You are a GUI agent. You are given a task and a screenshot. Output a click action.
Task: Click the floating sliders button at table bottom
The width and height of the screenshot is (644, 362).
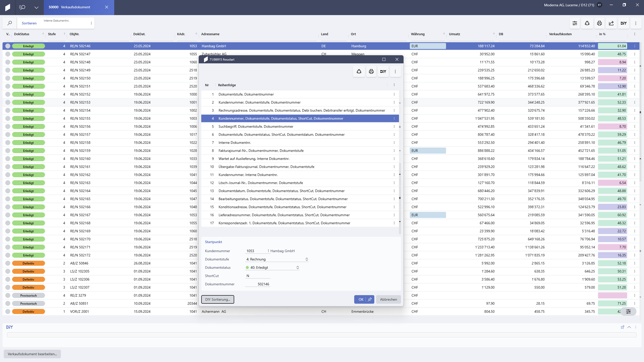click(628, 311)
